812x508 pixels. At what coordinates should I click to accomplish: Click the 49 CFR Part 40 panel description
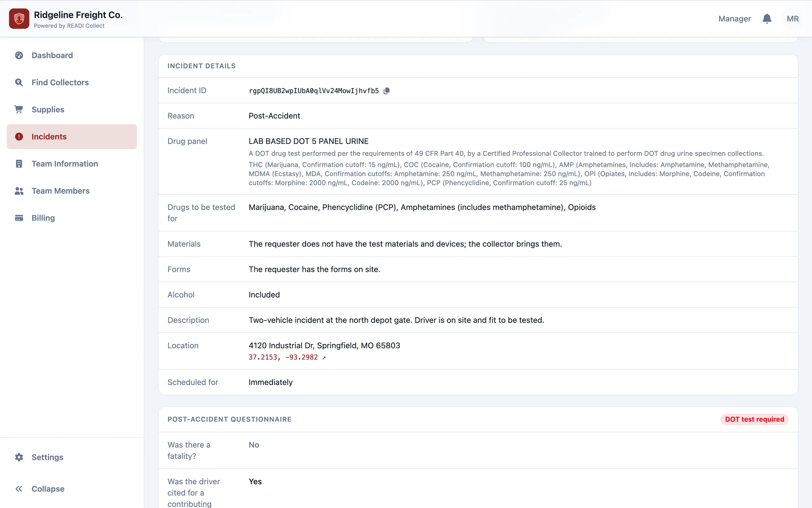click(x=506, y=154)
